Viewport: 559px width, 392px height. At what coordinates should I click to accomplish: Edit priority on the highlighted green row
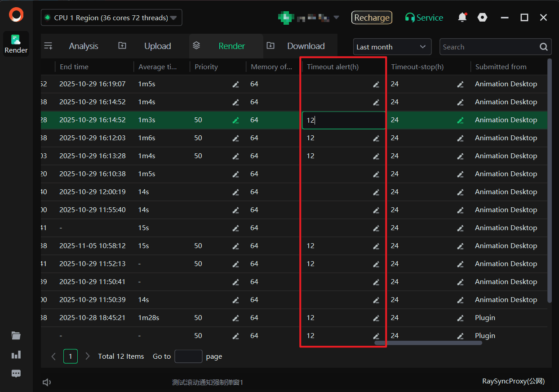235,120
